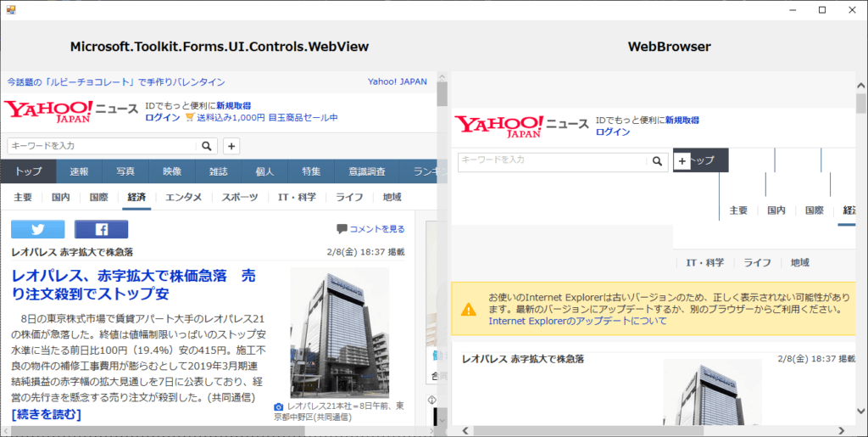Click Yahoo Japan logo in WebBrowser pane
Screen dimensions: 868x437
[x=499, y=126]
